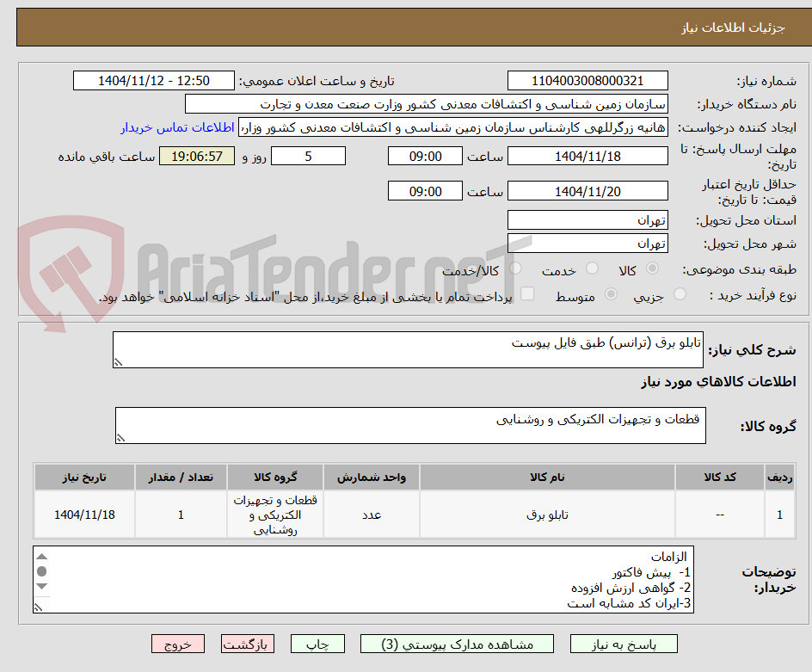Screen dimensions: 812x672
Task: Click the نام کالا column header
Action: (x=547, y=478)
